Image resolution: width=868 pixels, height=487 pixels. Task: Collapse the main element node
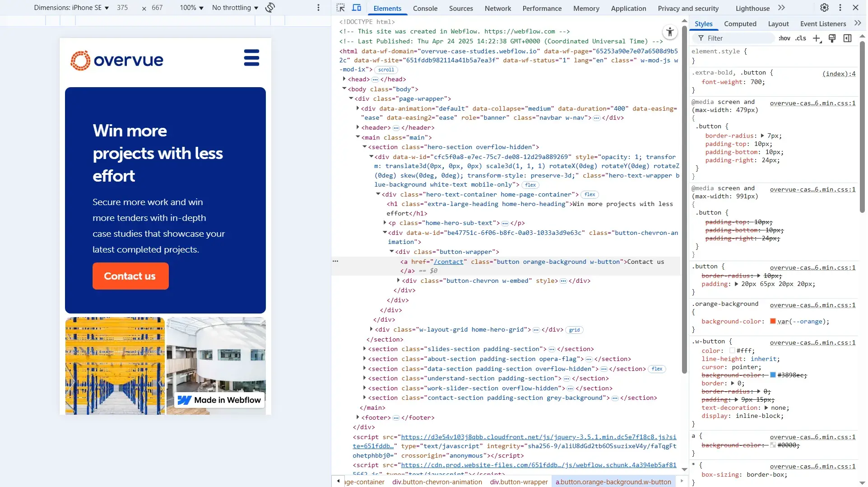[357, 137]
